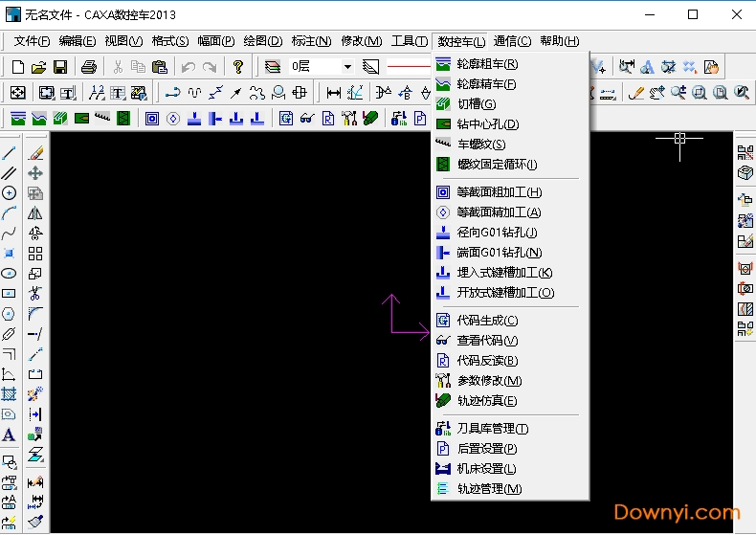Select the Erase tool in left toolbar
Image resolution: width=756 pixels, height=535 pixels.
pos(35,153)
